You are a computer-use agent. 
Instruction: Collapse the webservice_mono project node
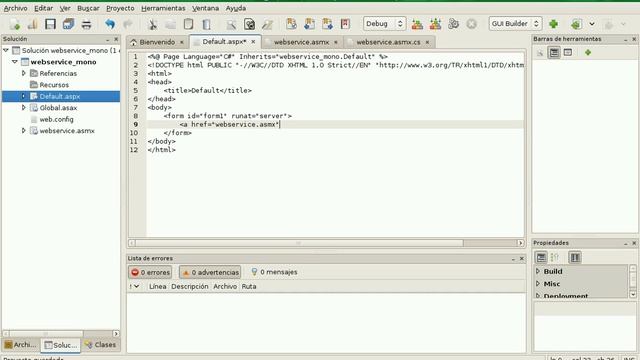[15, 62]
